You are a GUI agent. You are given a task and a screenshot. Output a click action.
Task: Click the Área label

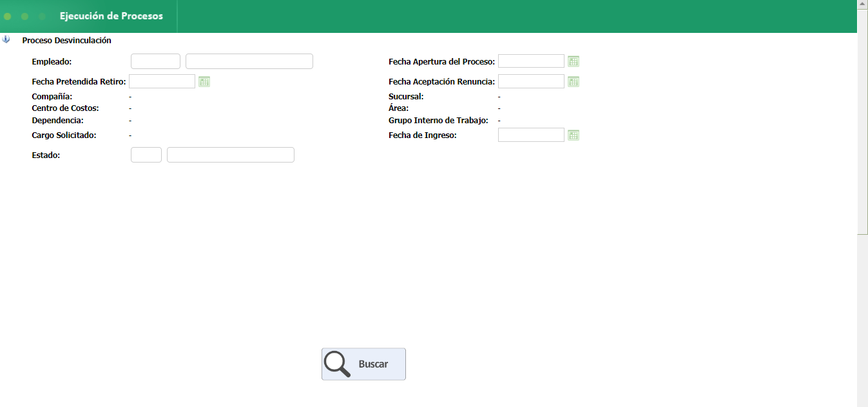398,108
